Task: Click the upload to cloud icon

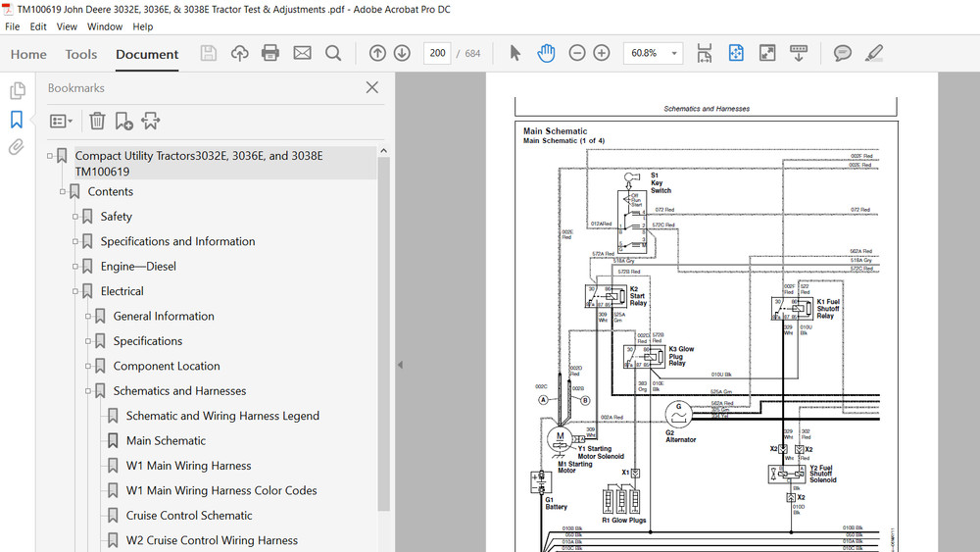Action: click(x=239, y=53)
